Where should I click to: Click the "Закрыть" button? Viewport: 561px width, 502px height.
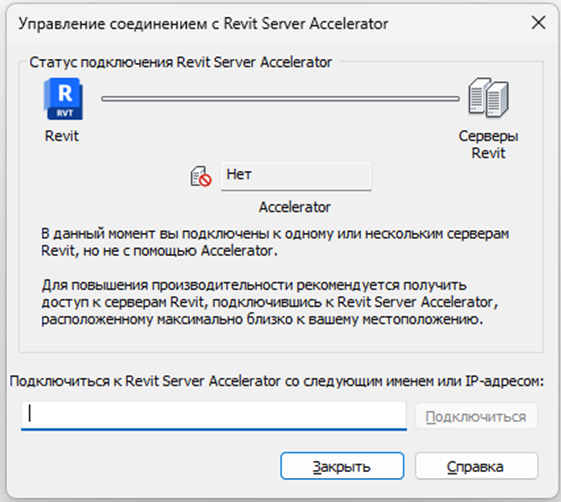point(342,466)
